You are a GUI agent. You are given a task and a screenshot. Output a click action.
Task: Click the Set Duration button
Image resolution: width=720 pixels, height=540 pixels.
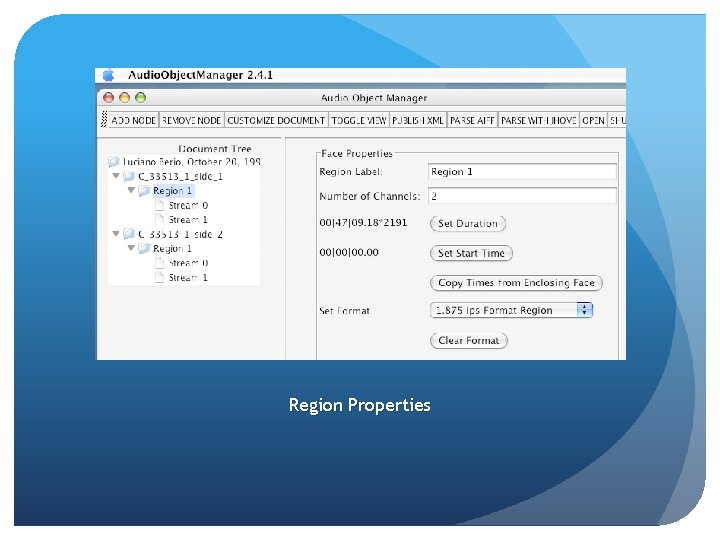(468, 224)
